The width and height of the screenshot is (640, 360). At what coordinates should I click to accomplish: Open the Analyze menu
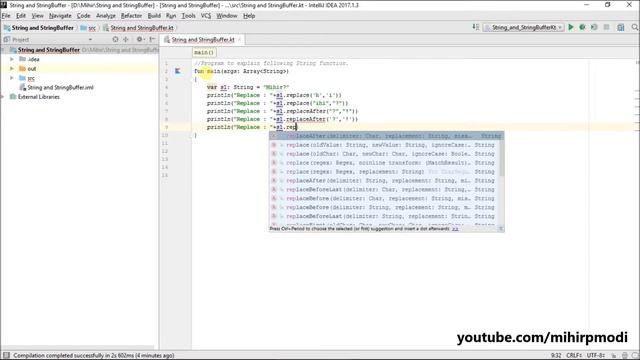point(106,16)
